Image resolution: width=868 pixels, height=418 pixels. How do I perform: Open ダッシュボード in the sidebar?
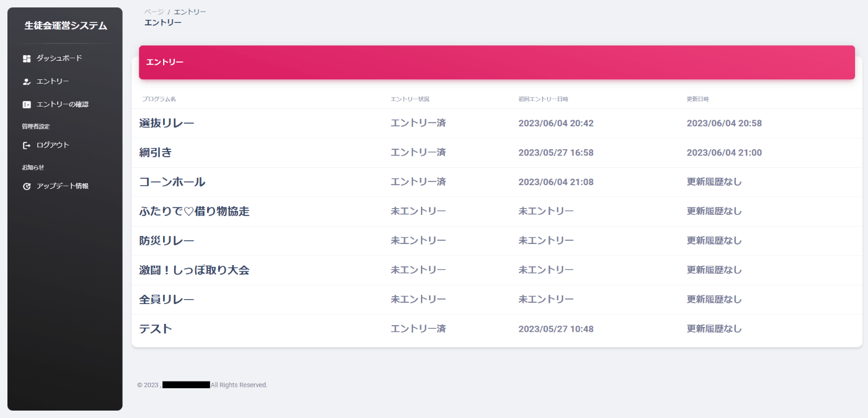click(60, 58)
